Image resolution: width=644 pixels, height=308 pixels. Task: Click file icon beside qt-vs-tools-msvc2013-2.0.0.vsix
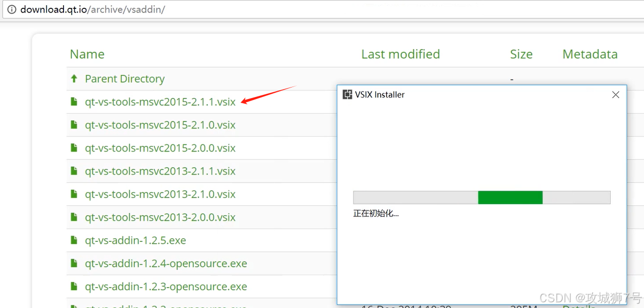74,217
